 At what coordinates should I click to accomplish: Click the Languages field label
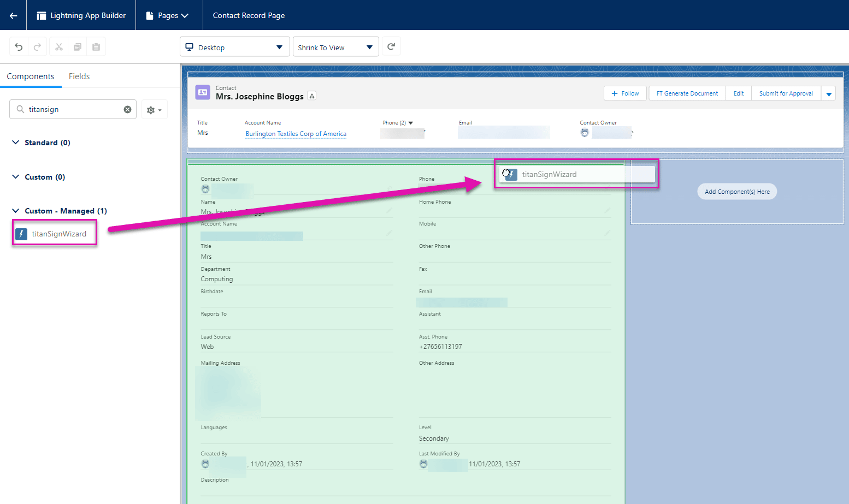[x=214, y=428]
